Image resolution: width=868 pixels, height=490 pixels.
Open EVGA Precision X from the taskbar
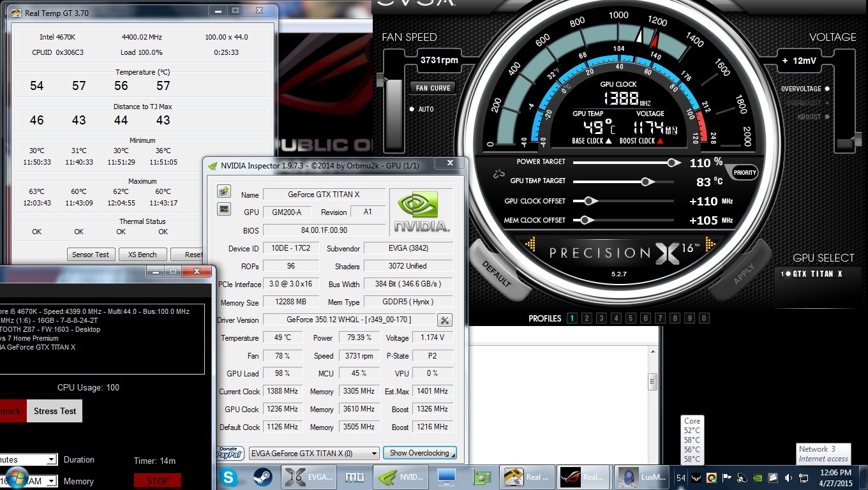tap(309, 477)
